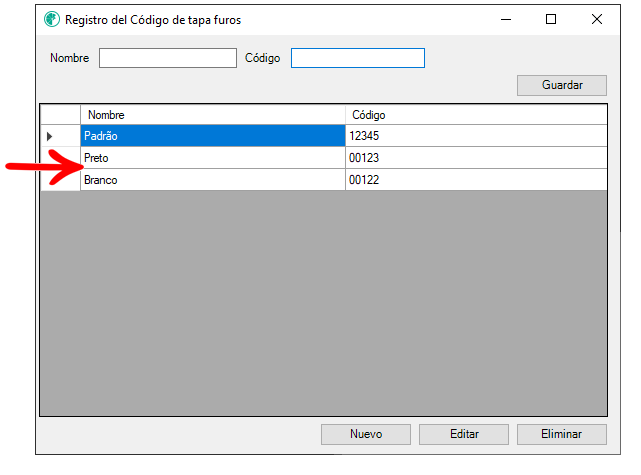Sort by the Nombre column header
Screen dimensions: 641x475
click(x=213, y=115)
